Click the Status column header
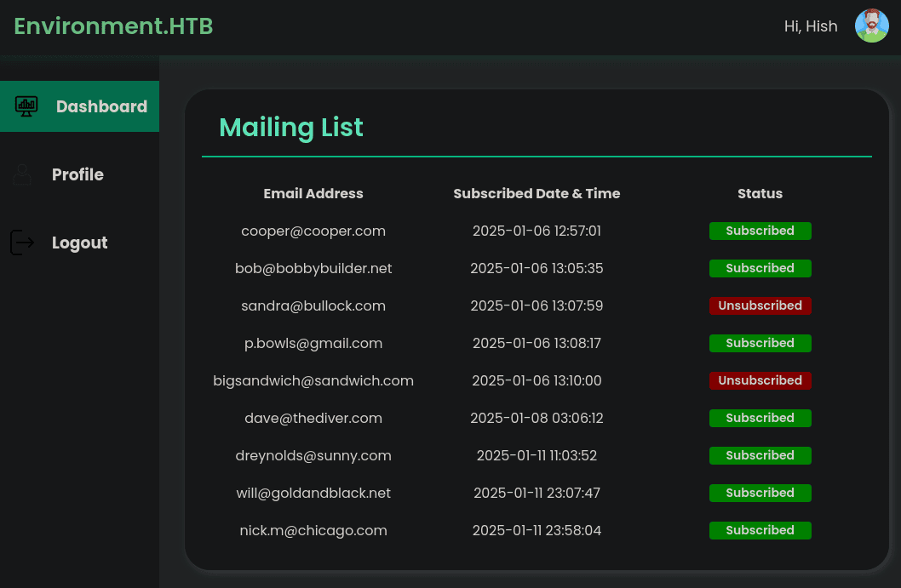The height and width of the screenshot is (588, 901). tap(760, 193)
